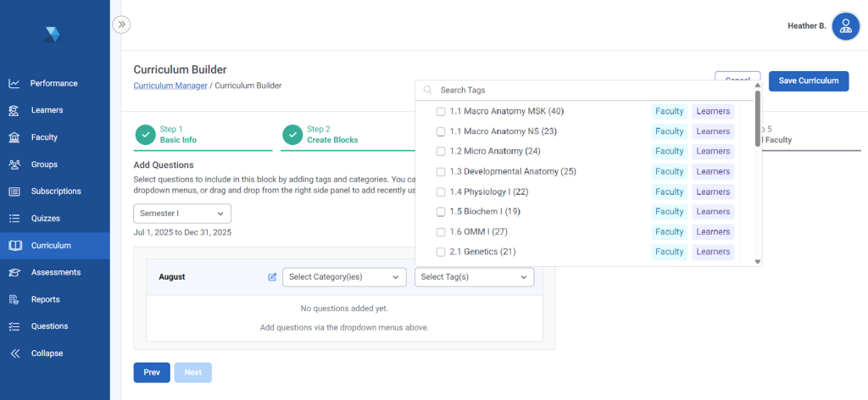Click the Learners icon in sidebar
This screenshot has height=400, width=868.
pos(14,110)
